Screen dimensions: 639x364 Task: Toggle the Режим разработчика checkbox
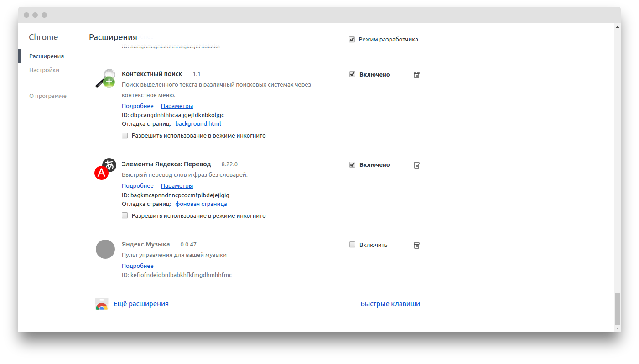point(352,40)
